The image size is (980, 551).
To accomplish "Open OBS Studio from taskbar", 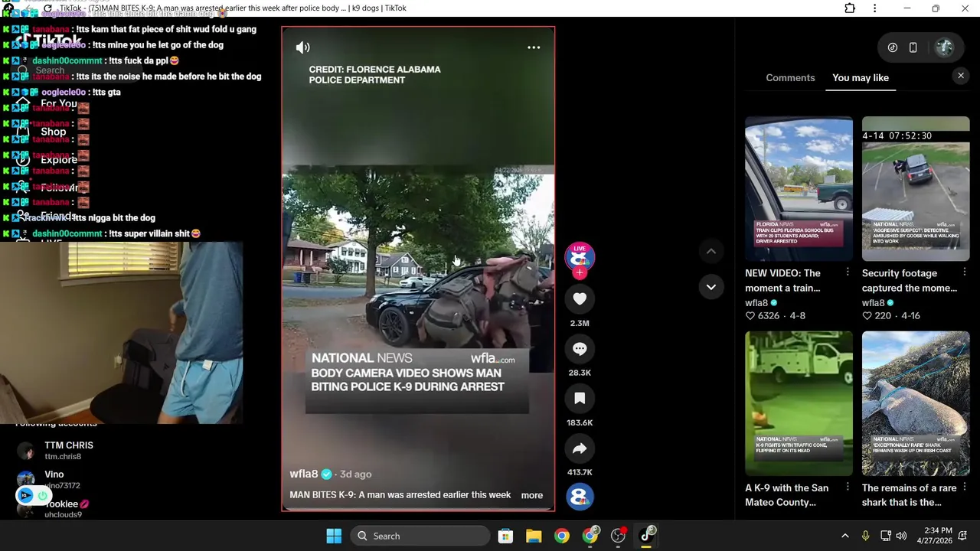I will [x=619, y=536].
